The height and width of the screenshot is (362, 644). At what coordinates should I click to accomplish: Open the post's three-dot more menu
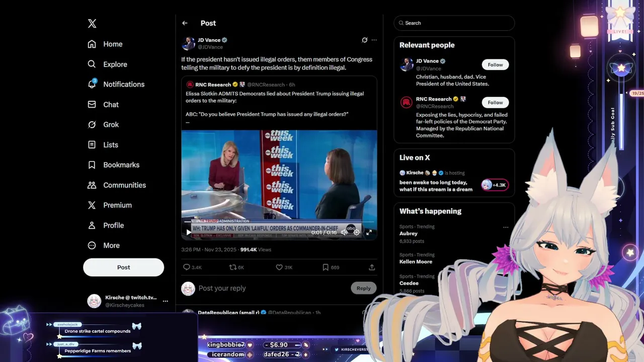(x=374, y=40)
